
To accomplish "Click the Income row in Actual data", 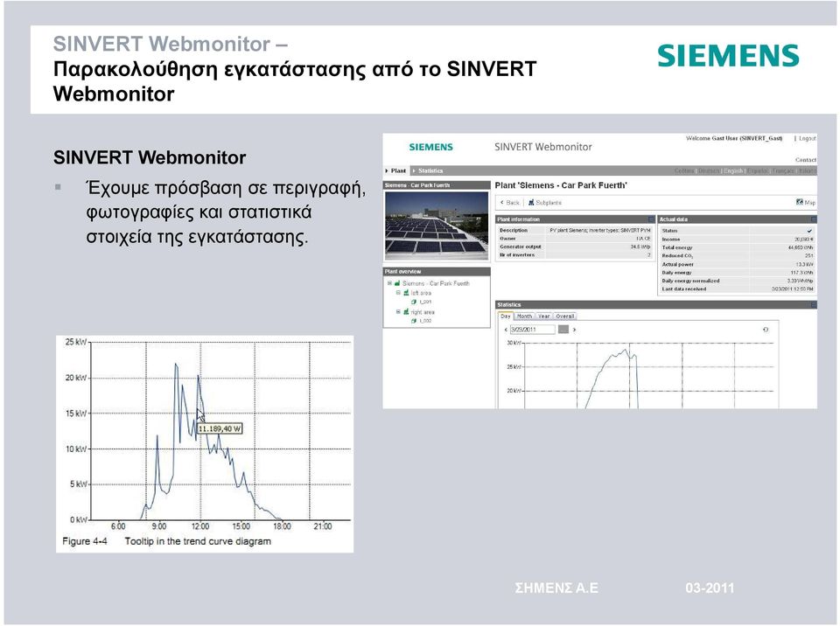I will coord(737,240).
